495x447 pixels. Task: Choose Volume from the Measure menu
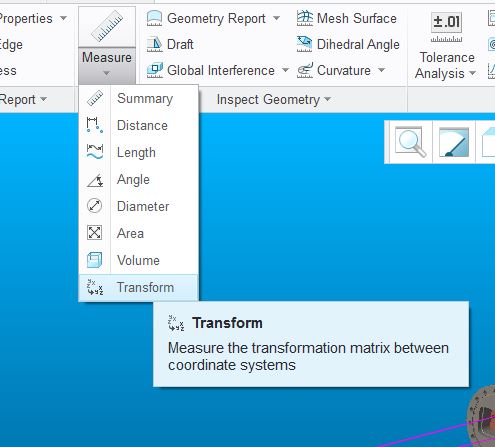[x=138, y=260]
